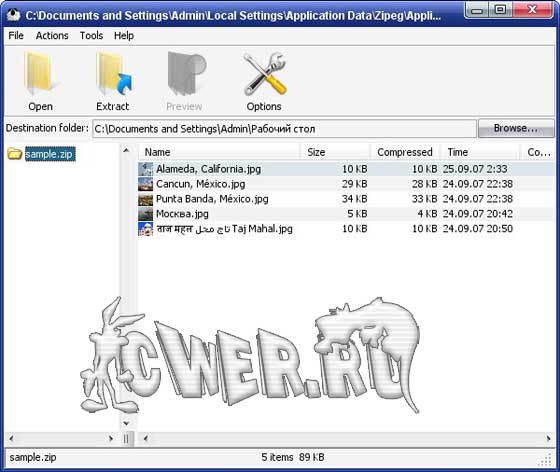Click the Open folder toolbar icon
560x472 pixels.
(40, 74)
